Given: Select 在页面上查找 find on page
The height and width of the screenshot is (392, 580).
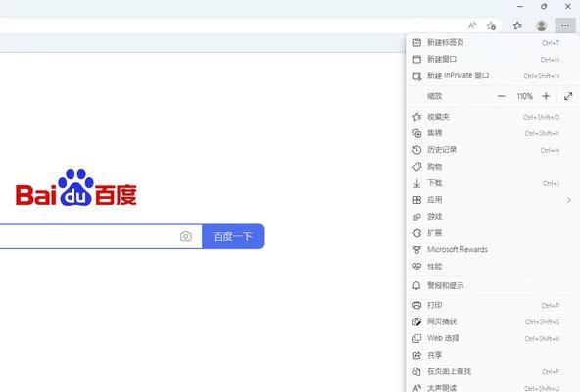Looking at the screenshot, I should 493,371.
